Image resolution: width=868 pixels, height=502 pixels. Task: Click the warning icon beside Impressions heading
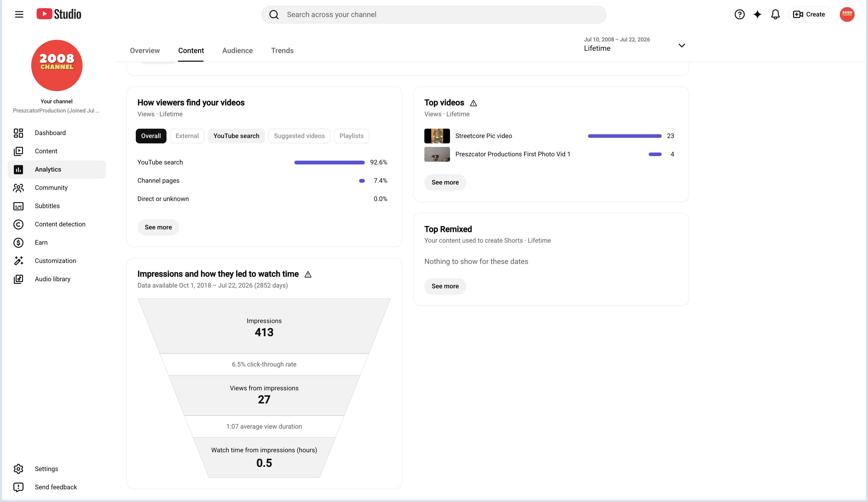click(308, 274)
